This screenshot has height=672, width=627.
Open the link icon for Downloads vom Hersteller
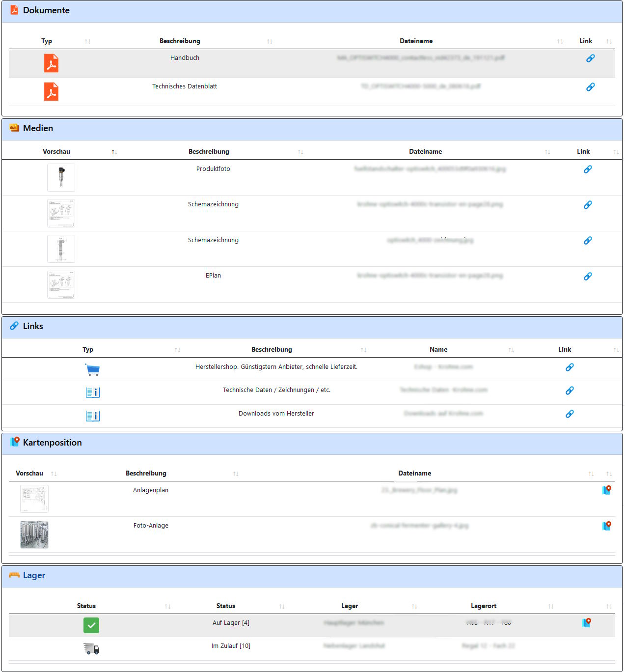pos(570,414)
